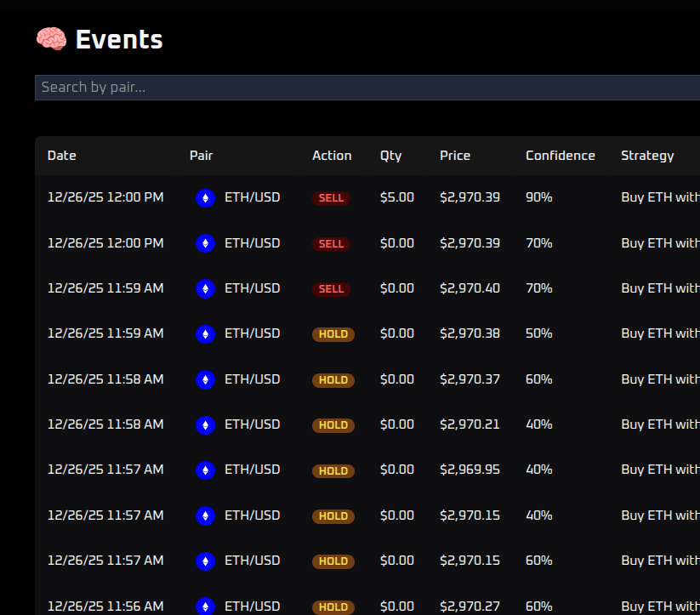
Task: Click the 40% confidence value at 11:57 AM
Action: point(538,470)
